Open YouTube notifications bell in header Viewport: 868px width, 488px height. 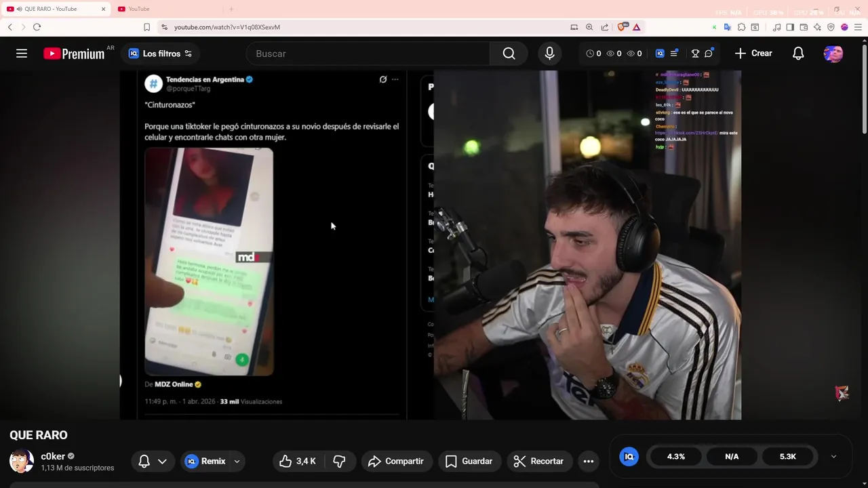[798, 54]
